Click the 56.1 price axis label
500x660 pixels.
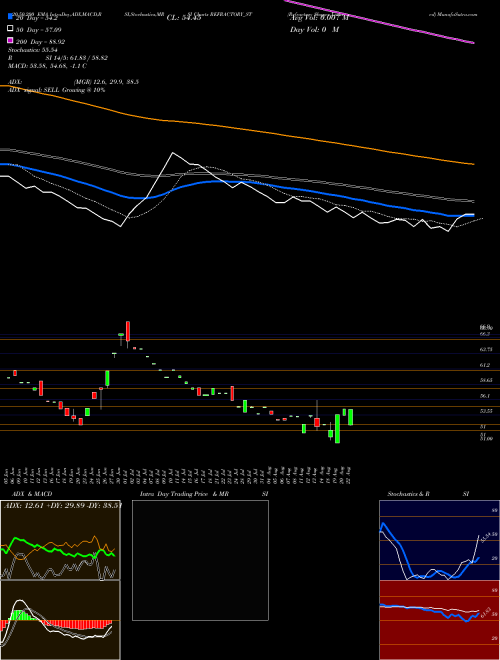(x=484, y=396)
